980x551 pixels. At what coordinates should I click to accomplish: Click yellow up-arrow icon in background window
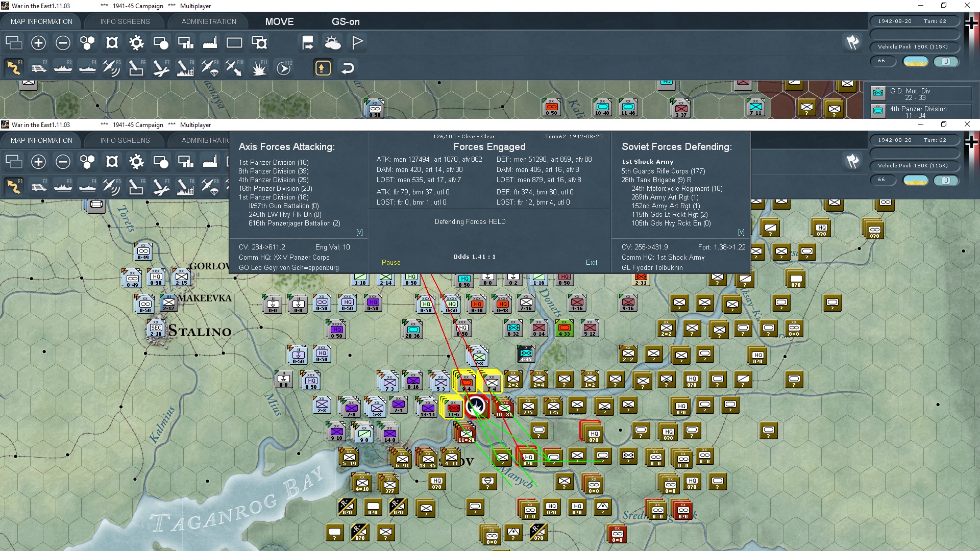coord(323,68)
